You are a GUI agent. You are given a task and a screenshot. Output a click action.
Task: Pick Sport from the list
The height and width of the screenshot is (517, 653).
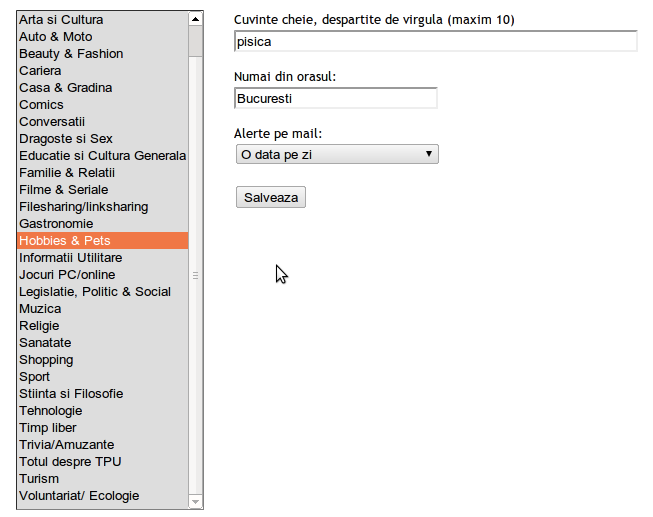(102, 377)
